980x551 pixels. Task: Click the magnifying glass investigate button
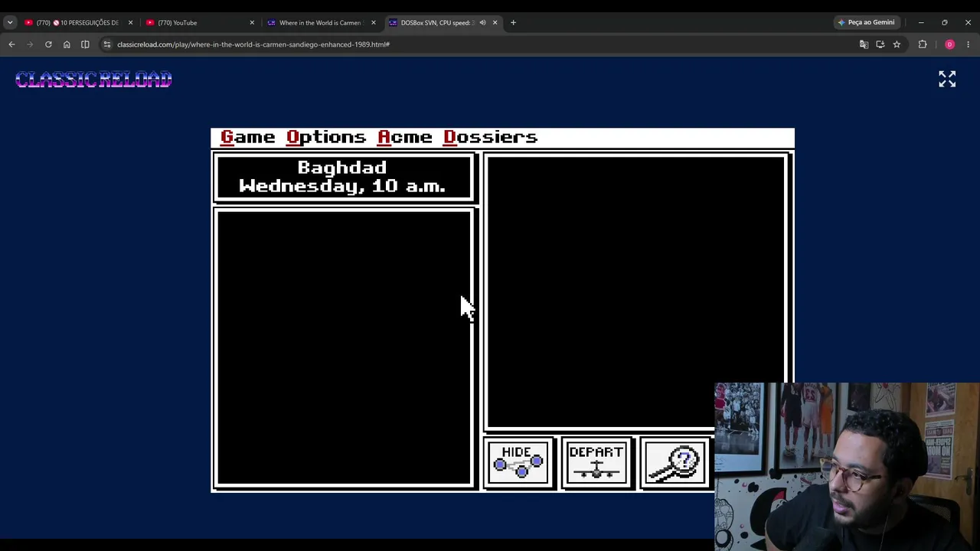(675, 462)
